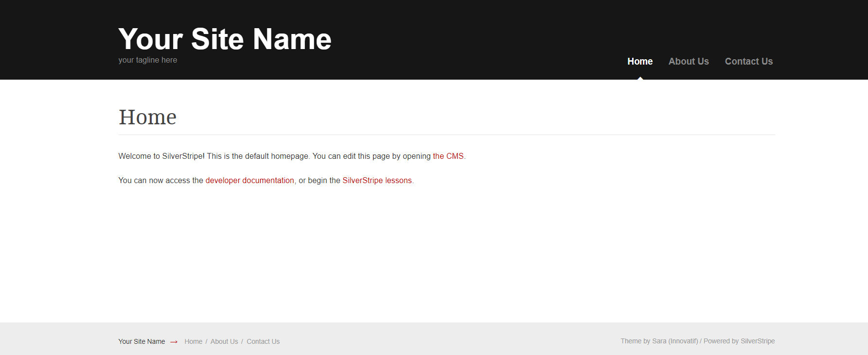Follow the 'developer documentation' link
The image size is (868, 355).
coord(249,181)
